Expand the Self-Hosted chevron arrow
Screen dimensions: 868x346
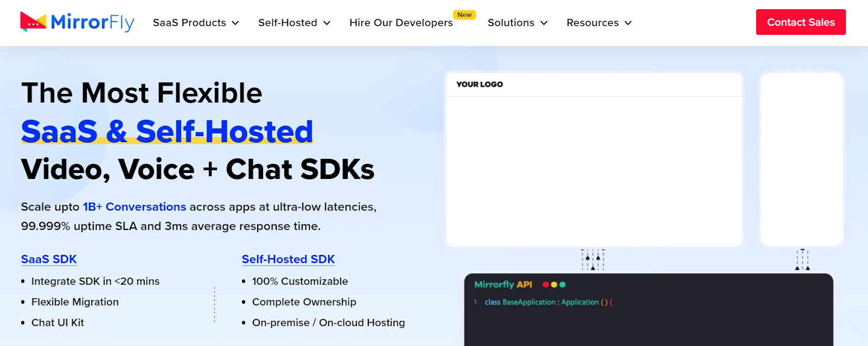click(x=327, y=23)
